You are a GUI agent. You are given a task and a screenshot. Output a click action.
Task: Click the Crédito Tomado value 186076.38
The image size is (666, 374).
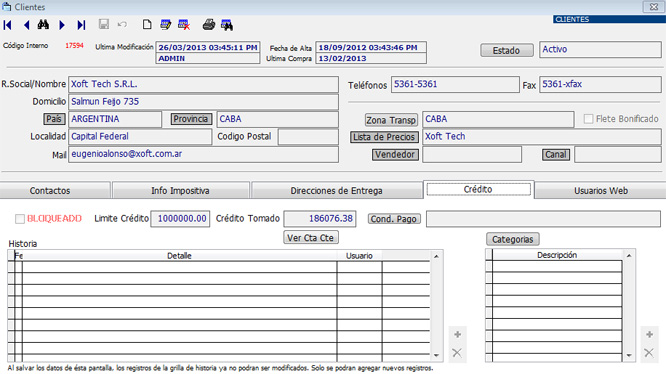click(x=320, y=219)
